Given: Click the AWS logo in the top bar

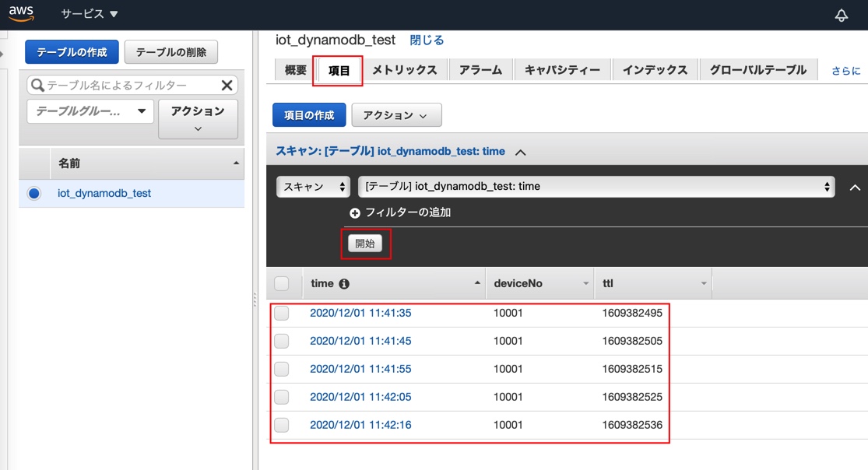Looking at the screenshot, I should [x=21, y=12].
